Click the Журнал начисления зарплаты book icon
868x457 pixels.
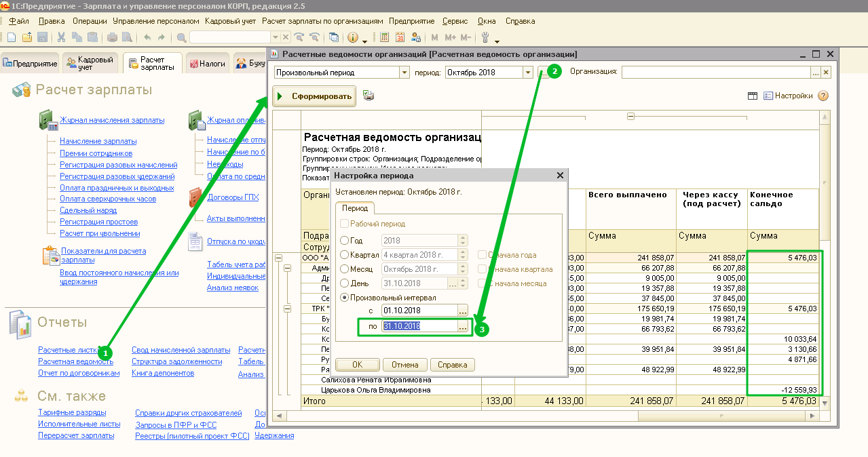(48, 120)
